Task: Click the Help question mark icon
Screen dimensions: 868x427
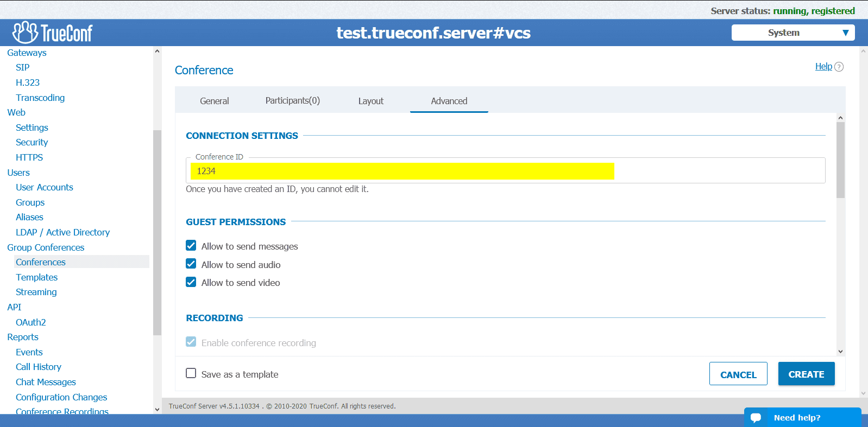Action: 839,67
